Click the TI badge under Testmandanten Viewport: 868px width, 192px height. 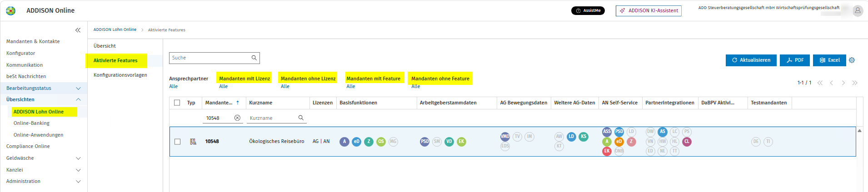point(768,142)
